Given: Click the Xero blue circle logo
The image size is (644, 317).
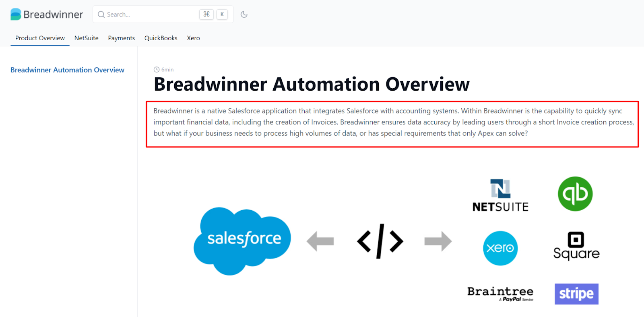Looking at the screenshot, I should click(x=500, y=248).
